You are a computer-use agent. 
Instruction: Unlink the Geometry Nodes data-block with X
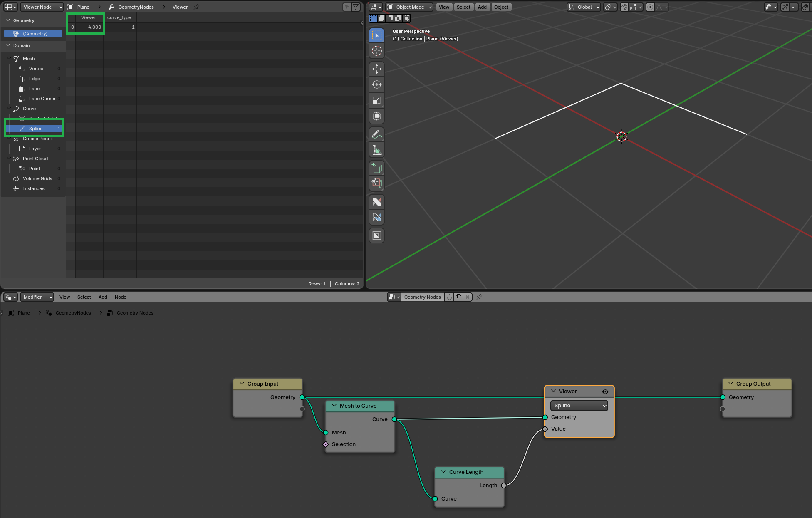click(x=468, y=297)
